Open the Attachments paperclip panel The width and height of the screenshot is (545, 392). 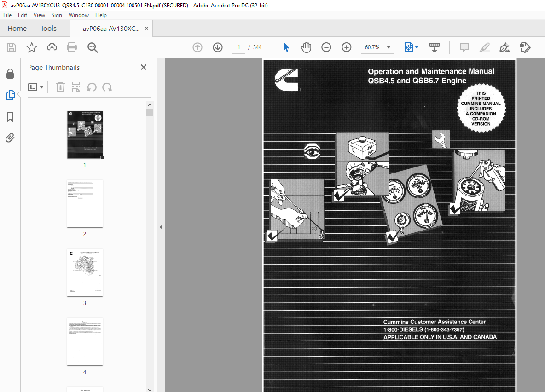click(x=10, y=138)
